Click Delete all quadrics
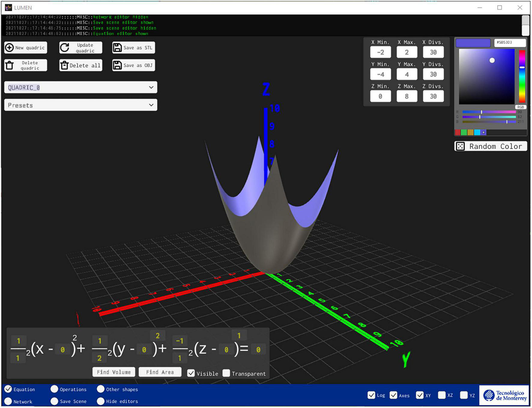Image resolution: width=532 pixels, height=408 pixels. [80, 65]
